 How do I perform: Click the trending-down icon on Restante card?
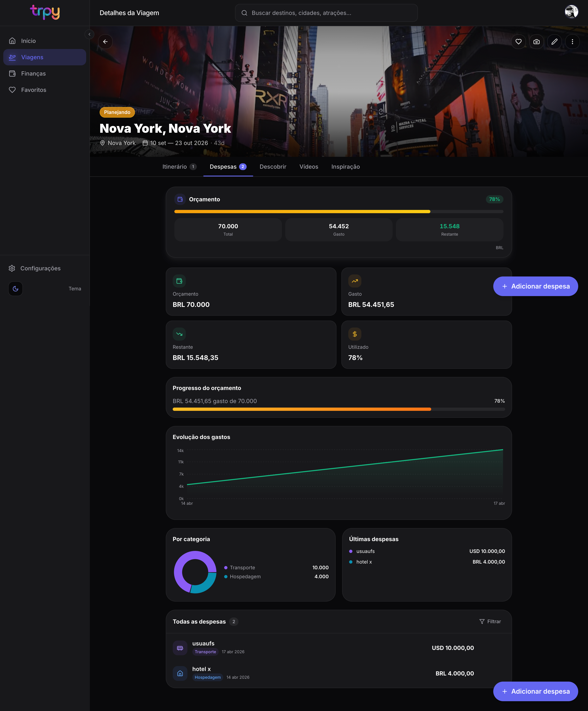tap(179, 334)
